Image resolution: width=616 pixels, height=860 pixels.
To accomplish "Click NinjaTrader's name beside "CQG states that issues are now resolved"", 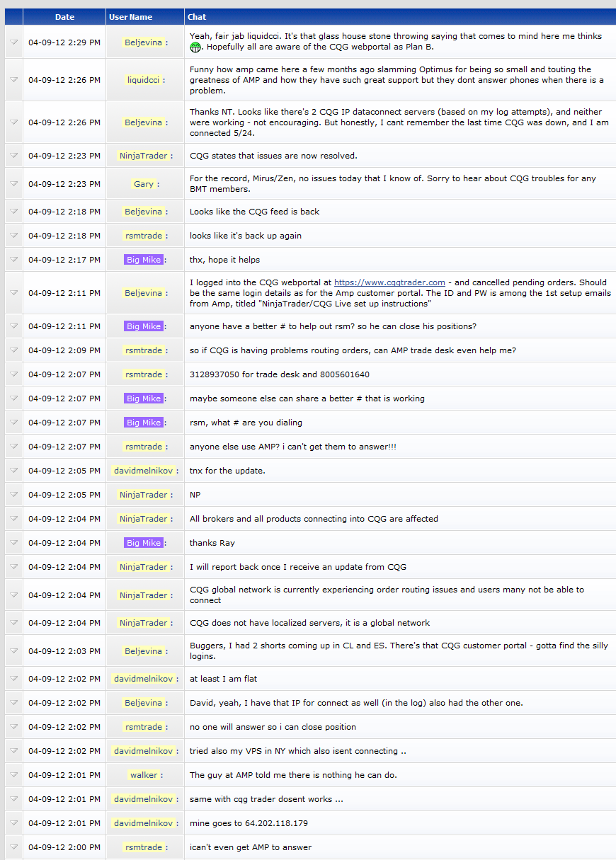I will tap(144, 156).
